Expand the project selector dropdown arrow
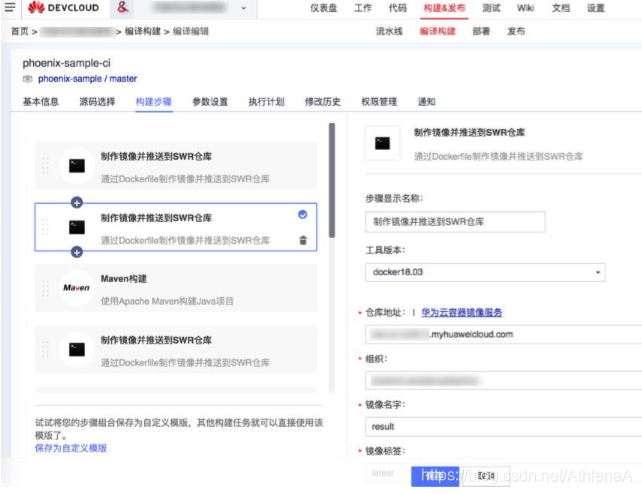Image resolution: width=642 pixels, height=494 pixels. coord(244,8)
